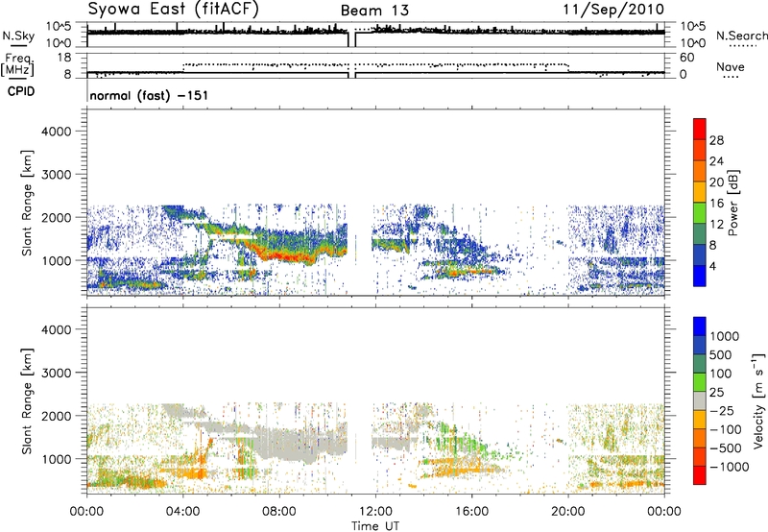Image resolution: width=768 pixels, height=532 pixels.
Task: Click the "-500" label on the velocity color bar
Action: (x=726, y=448)
